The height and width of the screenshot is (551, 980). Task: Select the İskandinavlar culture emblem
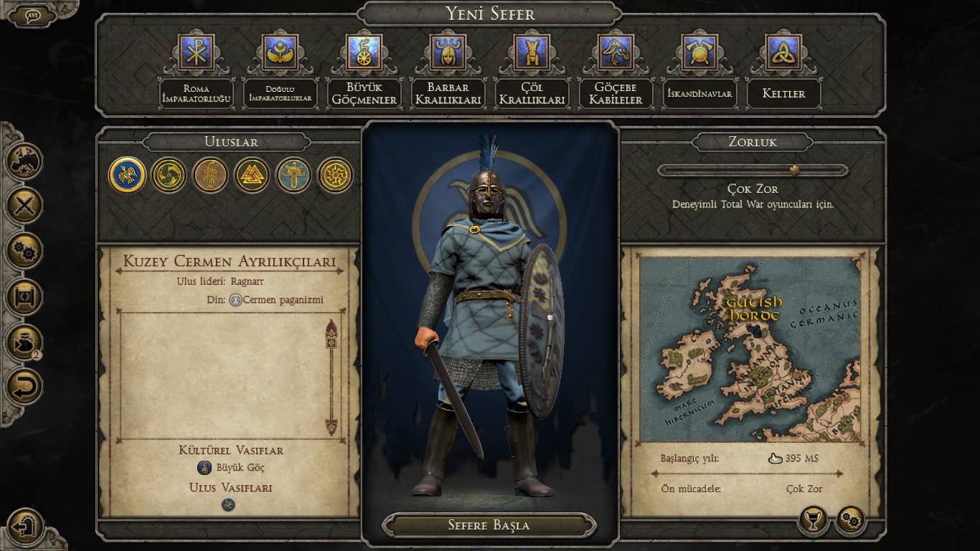click(x=699, y=52)
